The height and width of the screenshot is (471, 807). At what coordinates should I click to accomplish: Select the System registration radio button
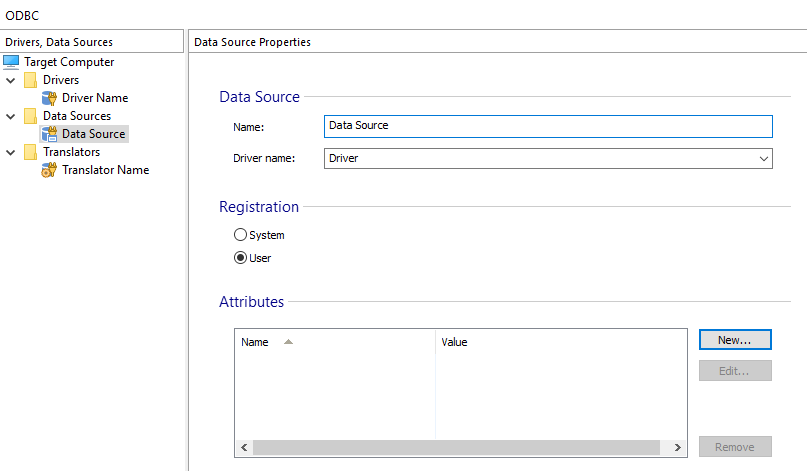[x=240, y=235]
